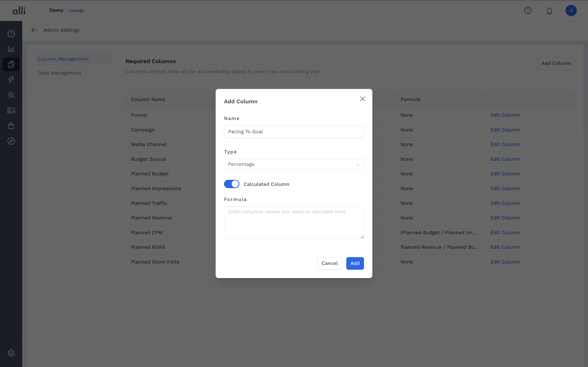Open the help question mark icon
This screenshot has width=588, height=367.
click(528, 10)
